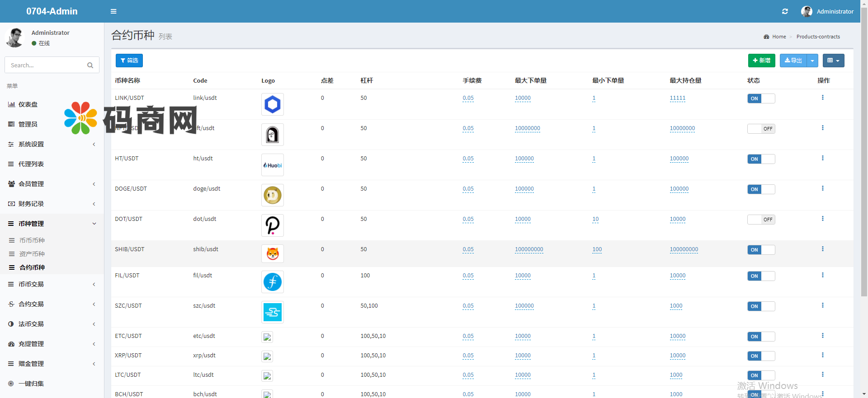The height and width of the screenshot is (398, 868).
Task: Click the Home breadcrumb link
Action: 778,37
